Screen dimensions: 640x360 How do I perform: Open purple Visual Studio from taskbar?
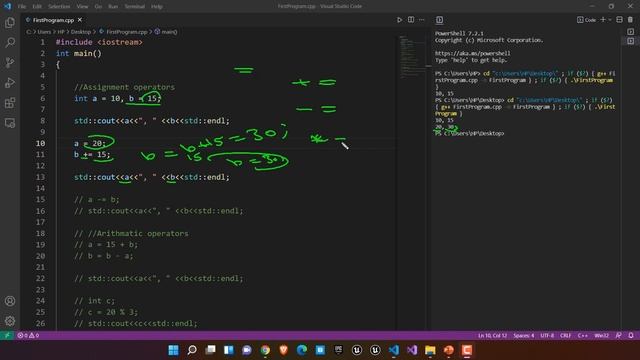[412, 350]
